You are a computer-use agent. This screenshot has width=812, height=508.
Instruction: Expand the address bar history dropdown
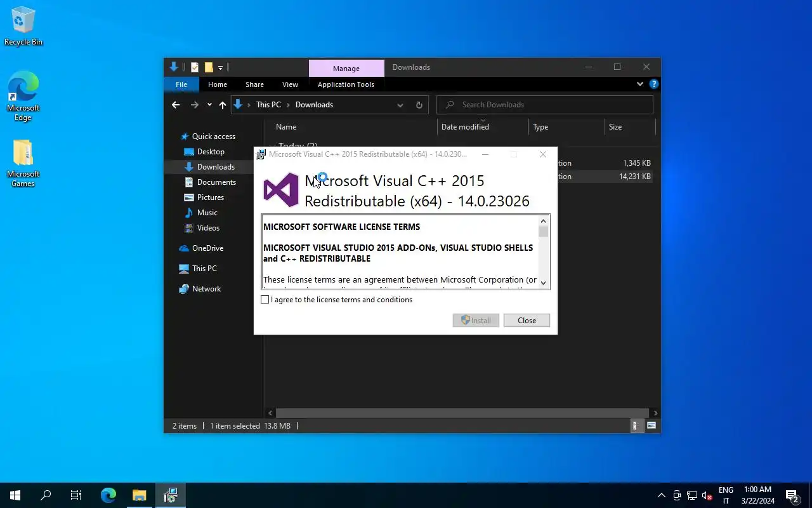point(400,105)
